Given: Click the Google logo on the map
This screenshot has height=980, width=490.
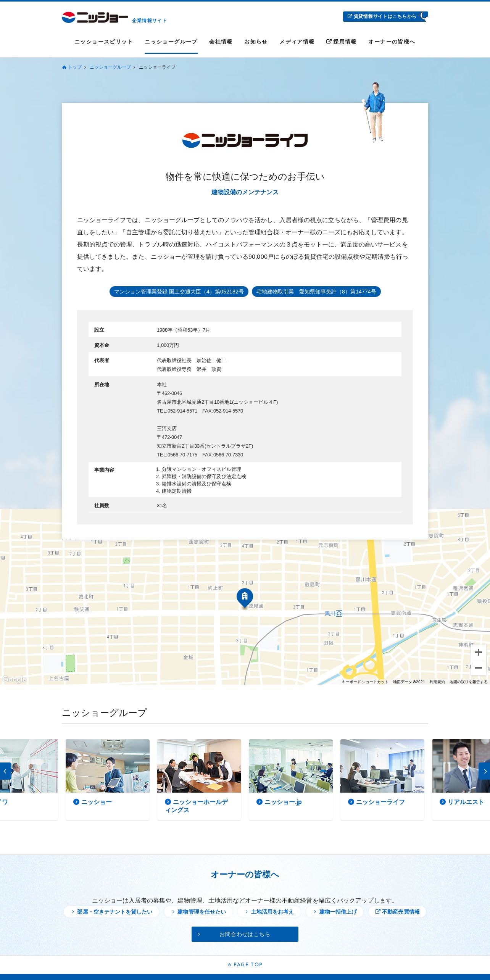Looking at the screenshot, I should coord(14,679).
